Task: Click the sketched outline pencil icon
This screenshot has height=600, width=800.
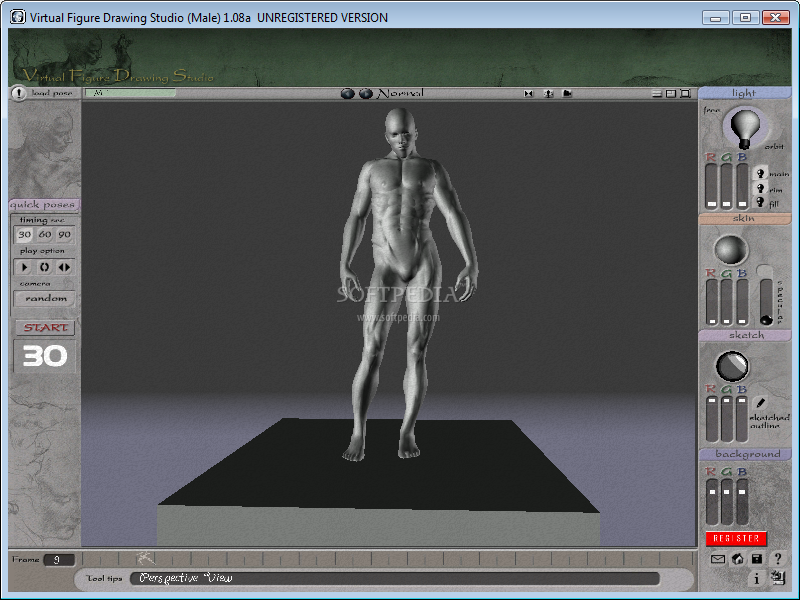Action: click(x=760, y=403)
